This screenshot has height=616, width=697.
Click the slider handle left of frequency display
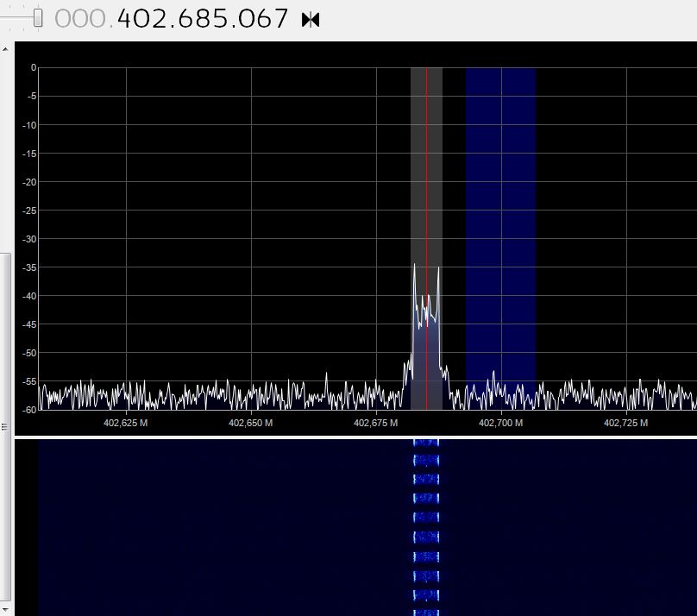click(x=38, y=18)
